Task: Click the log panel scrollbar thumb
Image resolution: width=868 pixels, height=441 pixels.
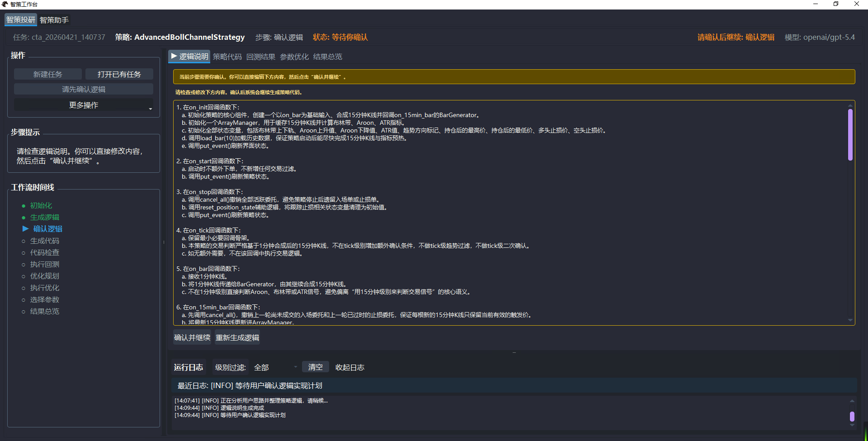Action: 852,417
